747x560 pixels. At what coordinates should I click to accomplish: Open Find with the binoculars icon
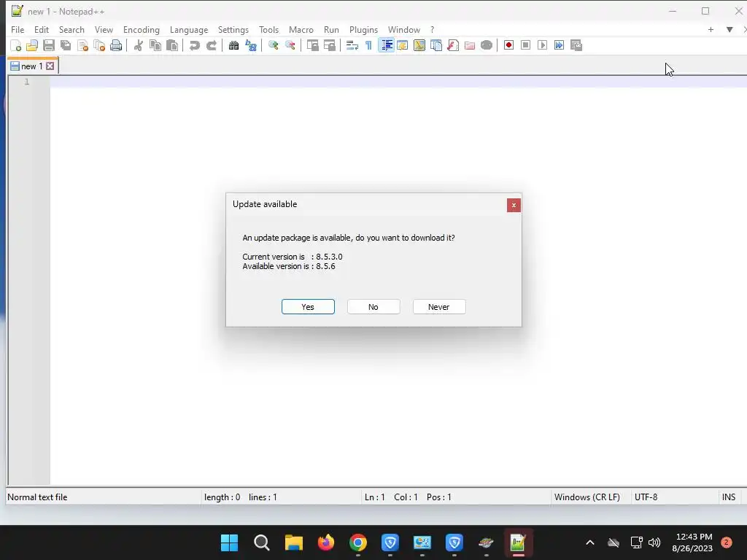pyautogui.click(x=233, y=45)
